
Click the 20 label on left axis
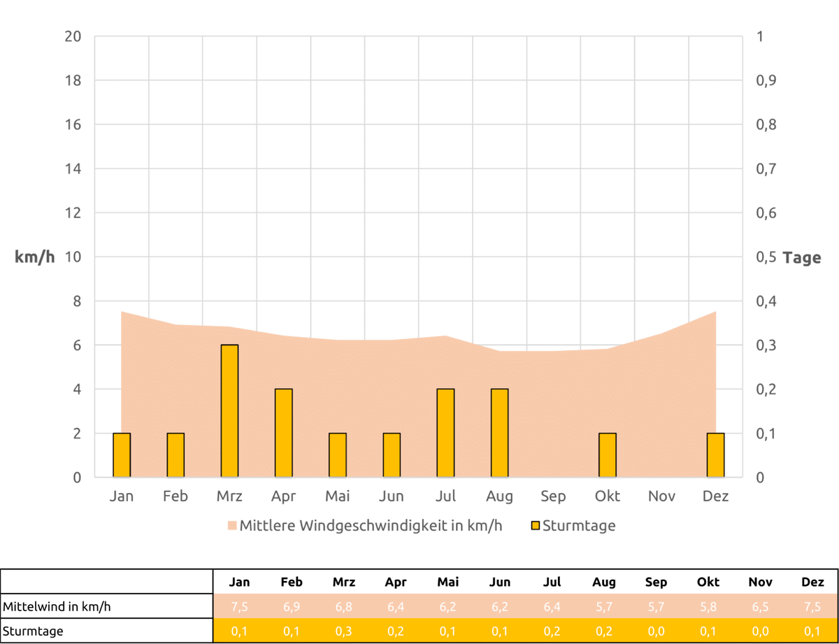click(73, 36)
